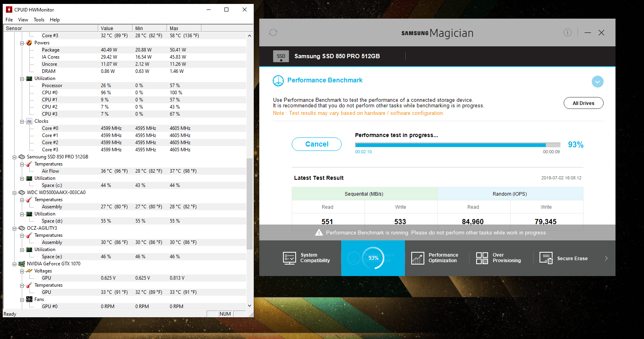Select the WDC WD5000AAKX drive icon
This screenshot has width=644, height=339.
pos(22,192)
